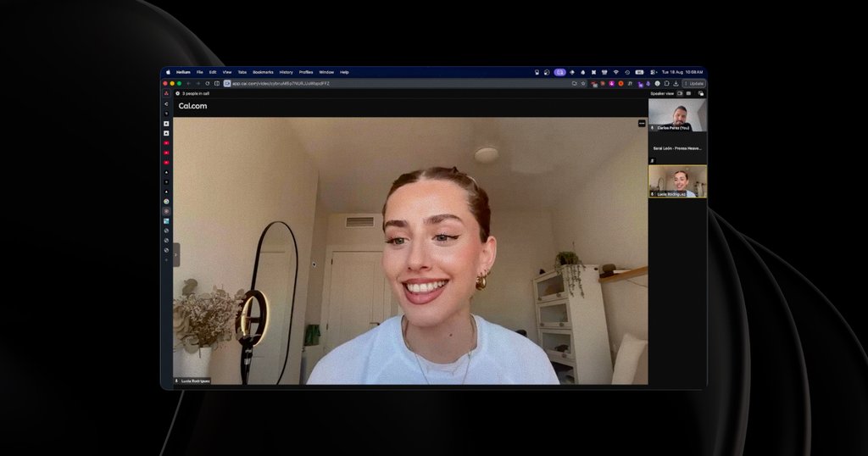Open the Wi-Fi status menu
Viewport: 868px width, 456px height.
615,72
